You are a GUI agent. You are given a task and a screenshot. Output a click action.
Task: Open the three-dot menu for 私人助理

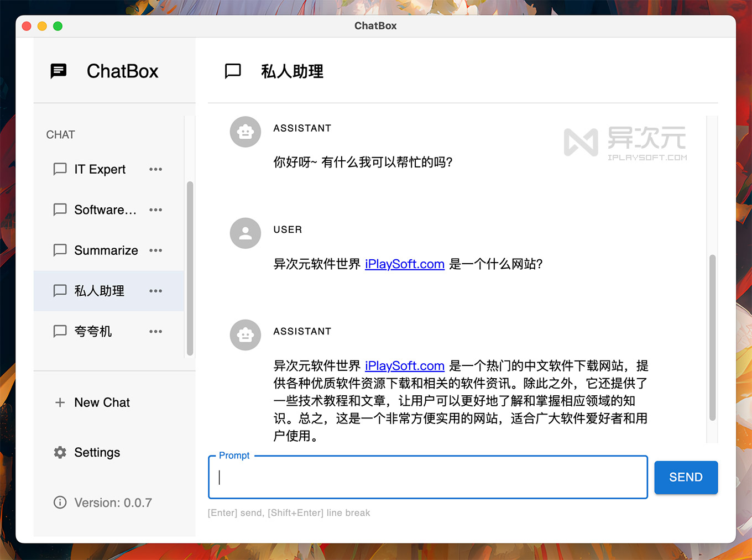[155, 291]
